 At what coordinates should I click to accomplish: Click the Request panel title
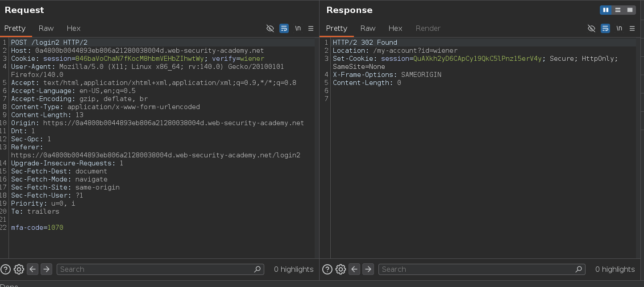pos(25,10)
